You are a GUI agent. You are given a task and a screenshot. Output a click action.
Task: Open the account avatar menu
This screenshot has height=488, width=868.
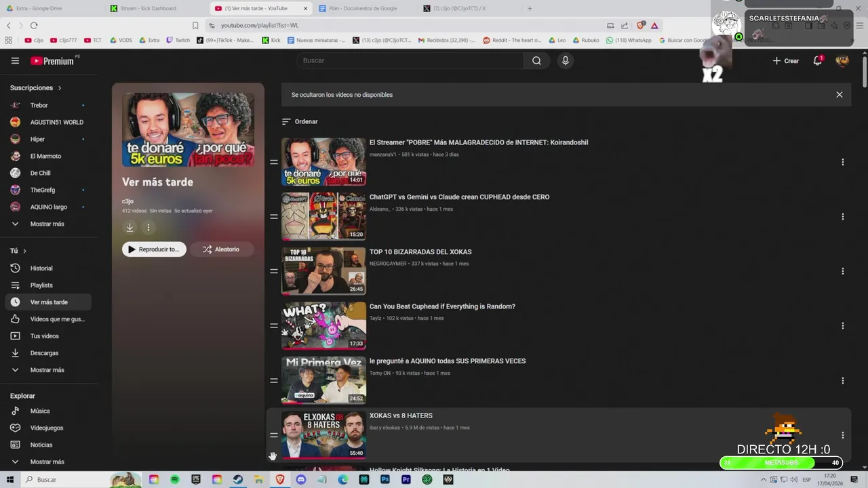(842, 60)
